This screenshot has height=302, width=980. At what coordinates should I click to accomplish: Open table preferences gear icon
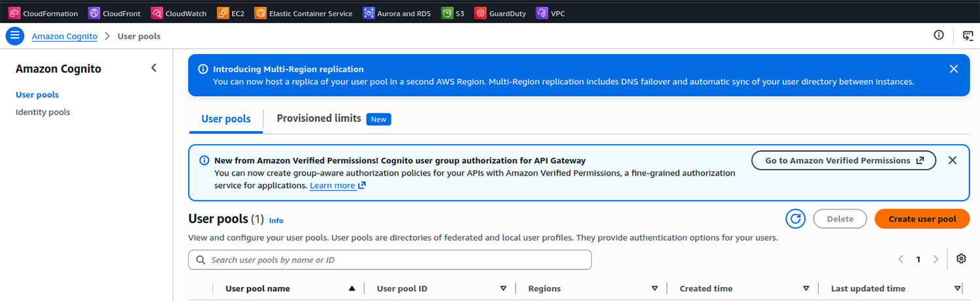[x=961, y=259]
